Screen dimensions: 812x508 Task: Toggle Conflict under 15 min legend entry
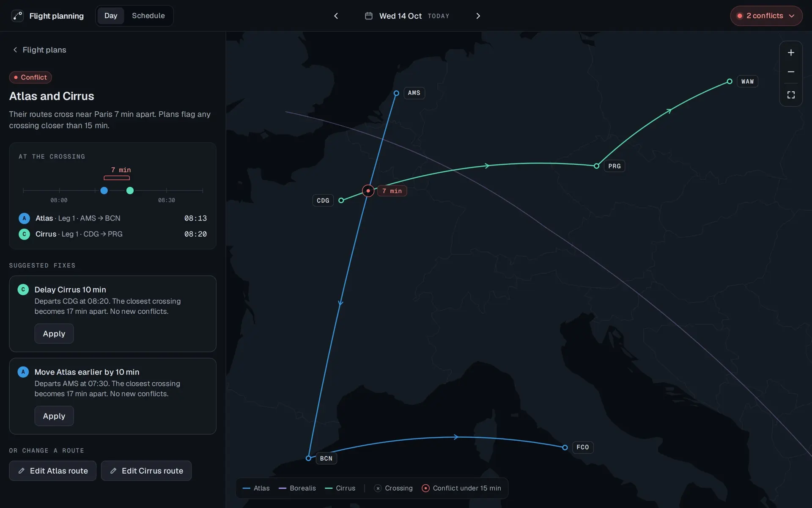[461, 489]
